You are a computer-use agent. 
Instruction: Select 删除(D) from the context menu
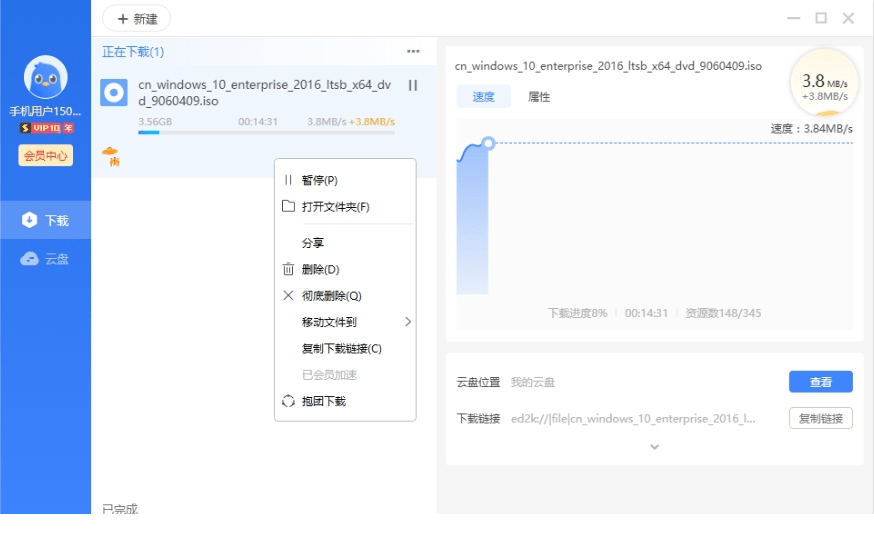coord(345,269)
